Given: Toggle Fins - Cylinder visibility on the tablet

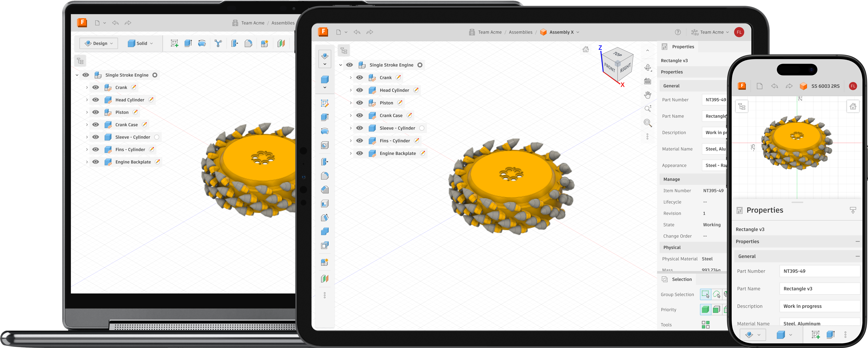Looking at the screenshot, I should coord(359,141).
